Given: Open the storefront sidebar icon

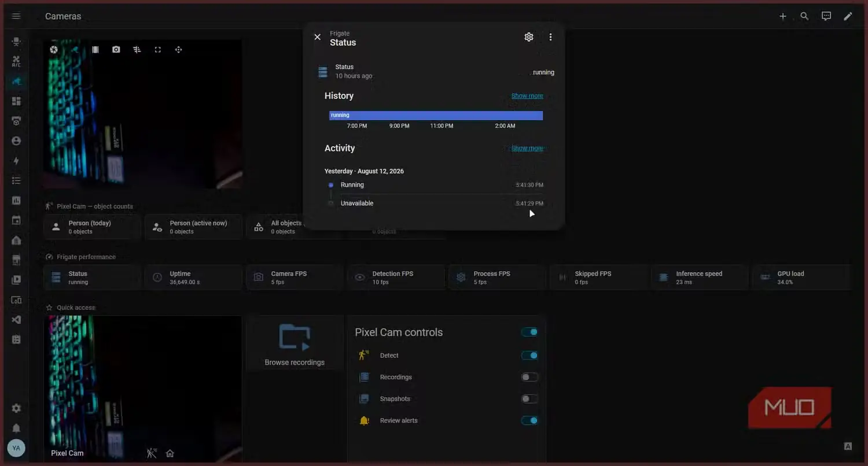Looking at the screenshot, I should click(16, 260).
